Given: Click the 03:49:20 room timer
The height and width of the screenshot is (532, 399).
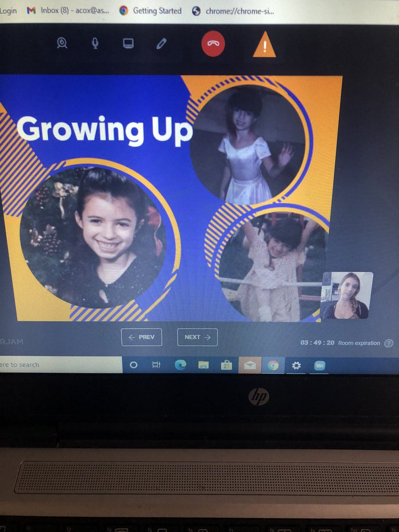Looking at the screenshot, I should [317, 343].
